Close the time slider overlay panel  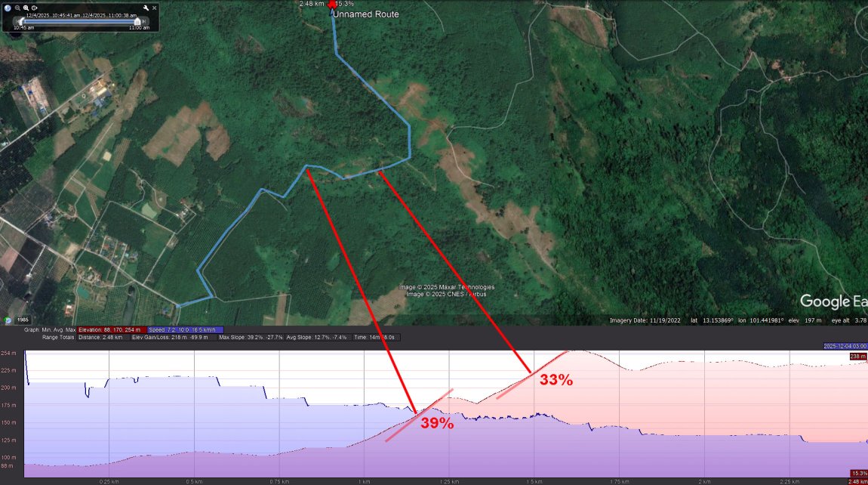[x=154, y=8]
